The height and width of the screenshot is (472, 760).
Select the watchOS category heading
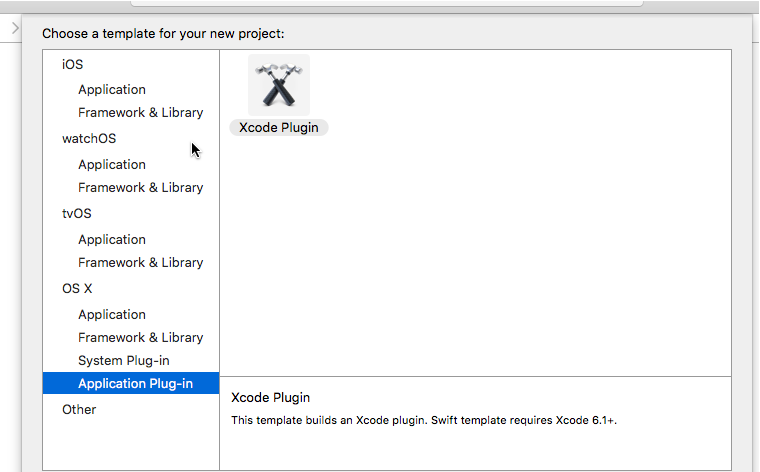tap(89, 139)
